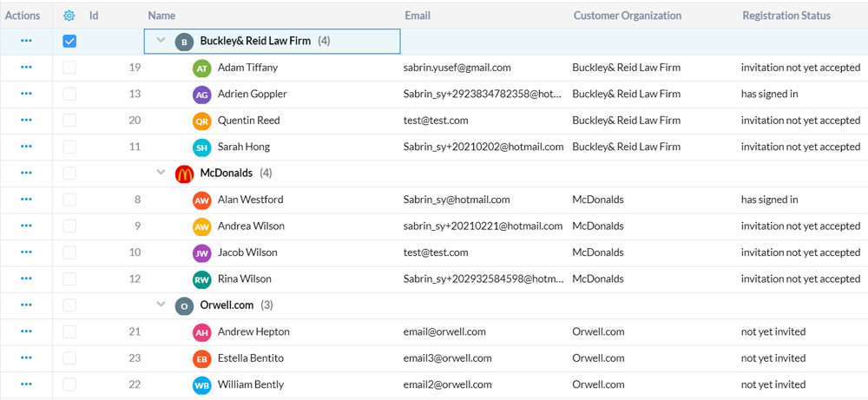This screenshot has height=400, width=868.
Task: Click the McDonalds logo icon
Action: pyautogui.click(x=184, y=174)
